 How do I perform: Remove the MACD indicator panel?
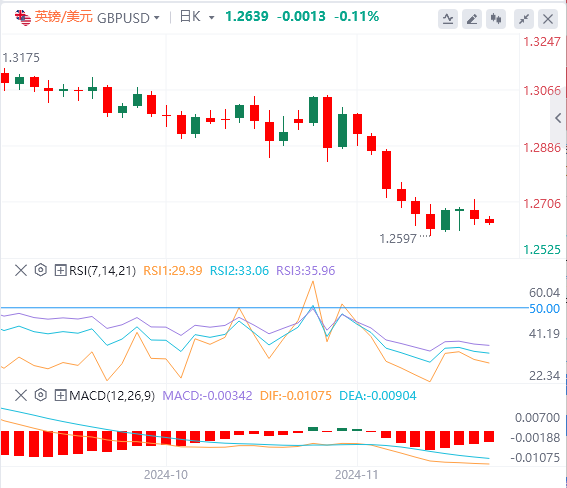[x=21, y=395]
